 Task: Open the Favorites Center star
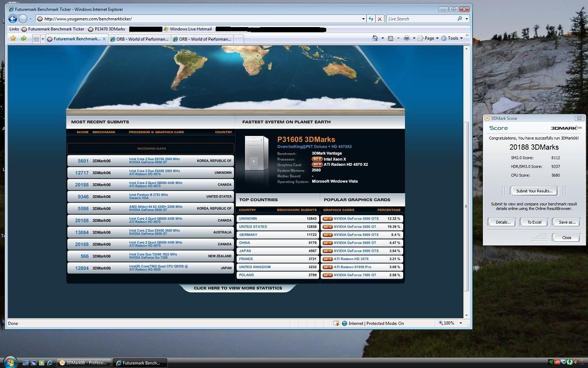(13, 39)
